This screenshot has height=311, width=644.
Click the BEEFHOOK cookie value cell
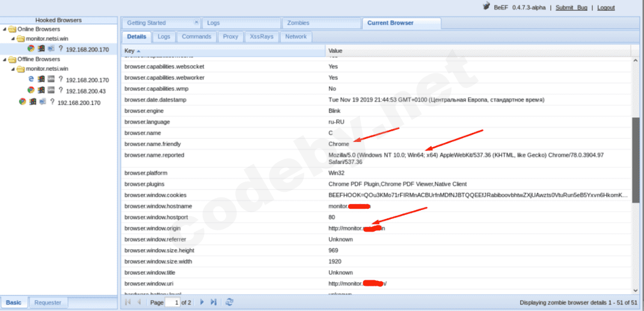pos(478,195)
